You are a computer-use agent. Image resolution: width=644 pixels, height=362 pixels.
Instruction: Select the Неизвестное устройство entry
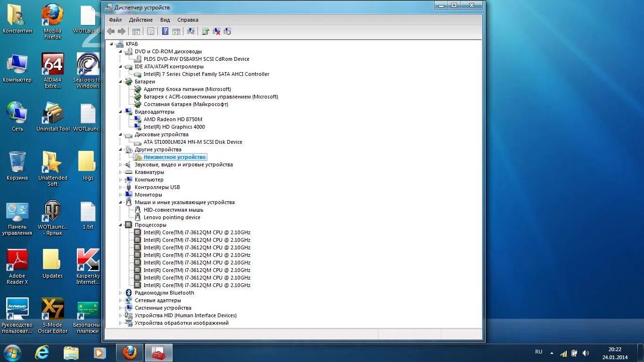tap(174, 157)
